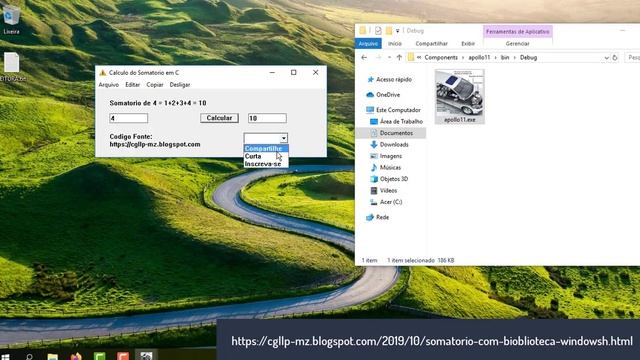Image resolution: width=640 pixels, height=360 pixels.
Task: Open the Lixeira recycle bin icon
Action: pyautogui.click(x=11, y=18)
